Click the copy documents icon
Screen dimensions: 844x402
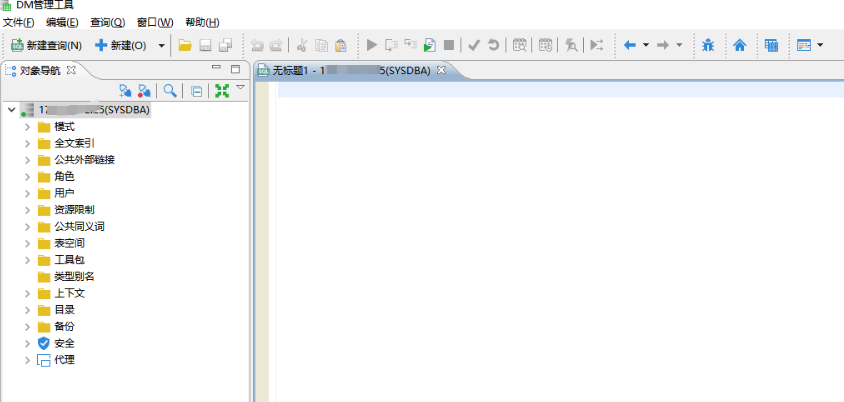click(x=321, y=45)
